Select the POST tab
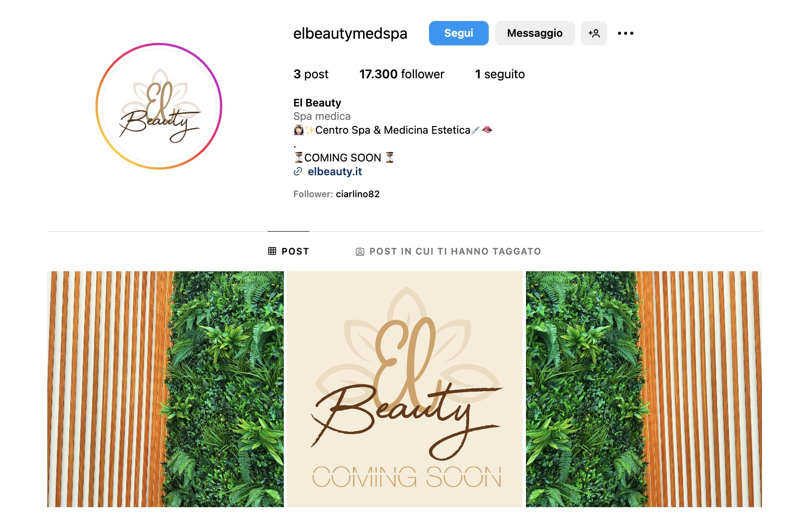 tap(289, 251)
